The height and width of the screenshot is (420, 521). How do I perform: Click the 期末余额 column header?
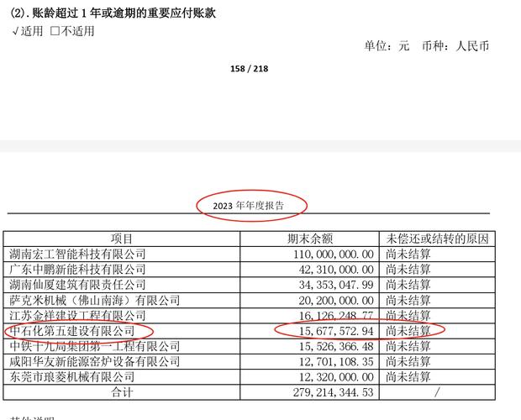[x=310, y=239]
